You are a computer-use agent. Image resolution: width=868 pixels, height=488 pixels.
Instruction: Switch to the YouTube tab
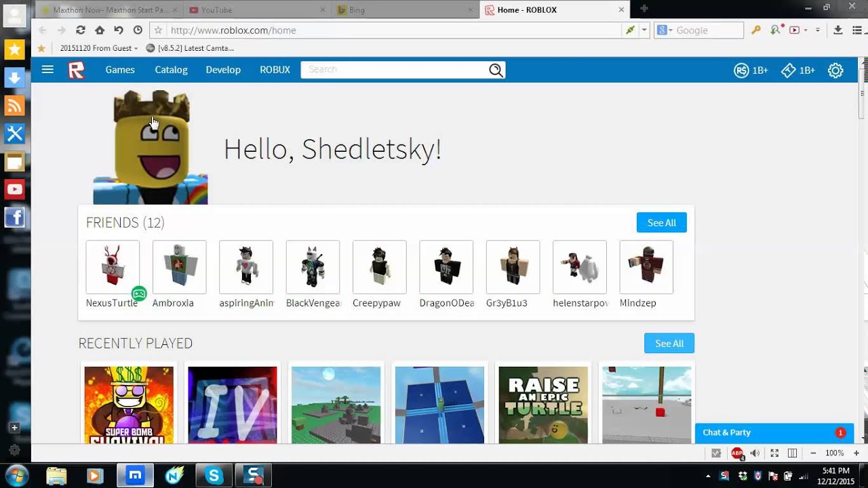click(256, 10)
